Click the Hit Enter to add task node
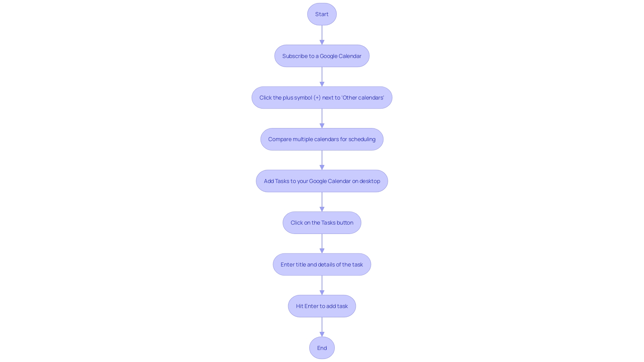644x362 pixels. pyautogui.click(x=322, y=306)
